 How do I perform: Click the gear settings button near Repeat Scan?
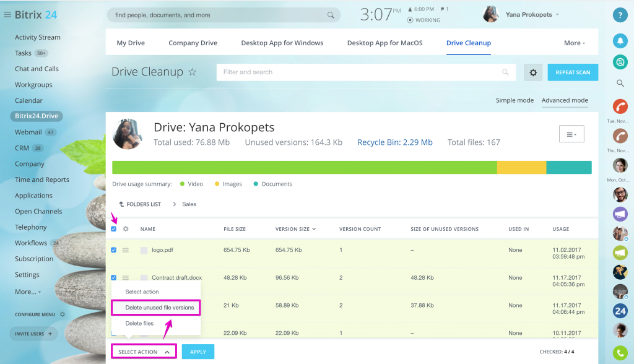click(x=533, y=72)
